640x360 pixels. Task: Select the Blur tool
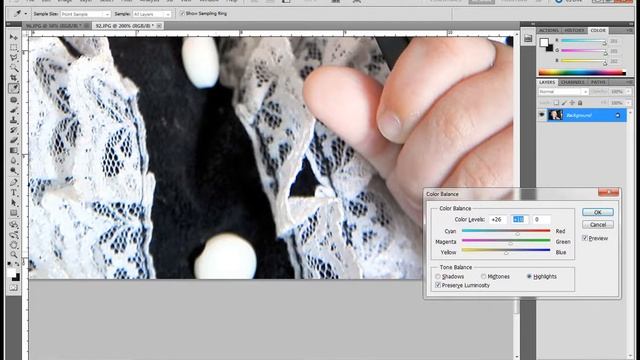click(x=13, y=161)
